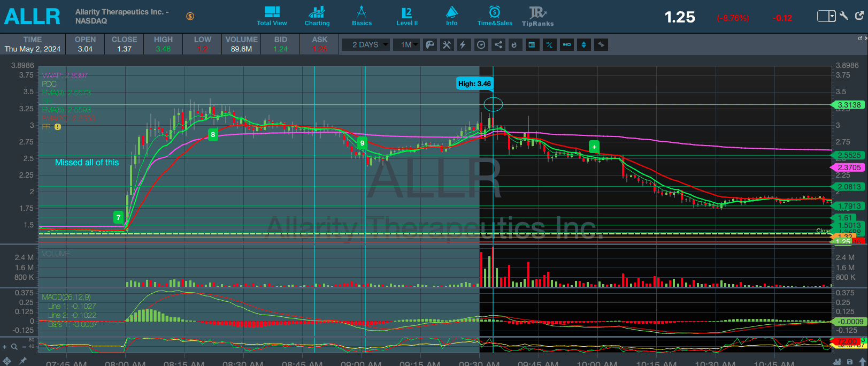Click the share icon in chart toolbar
The height and width of the screenshot is (366, 868).
click(x=498, y=45)
